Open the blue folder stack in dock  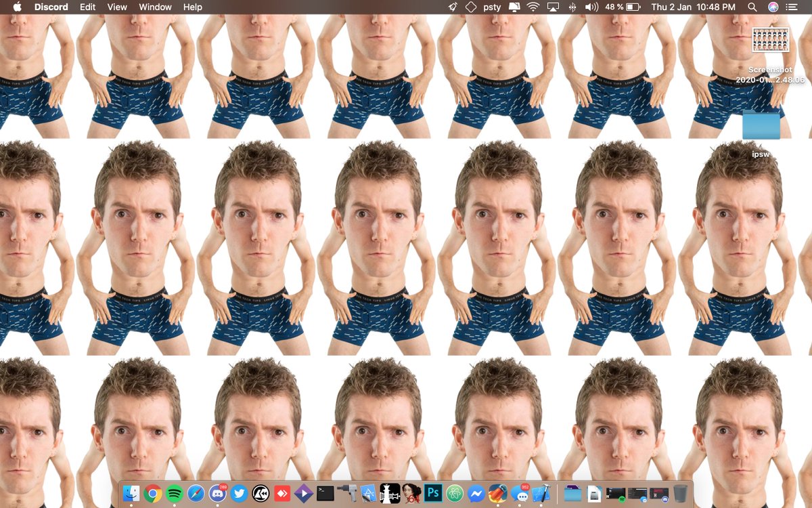click(x=572, y=493)
